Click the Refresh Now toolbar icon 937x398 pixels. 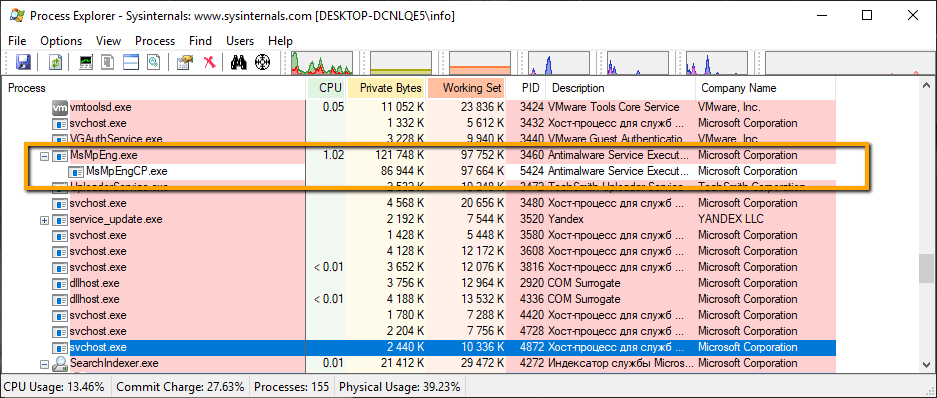coord(55,62)
